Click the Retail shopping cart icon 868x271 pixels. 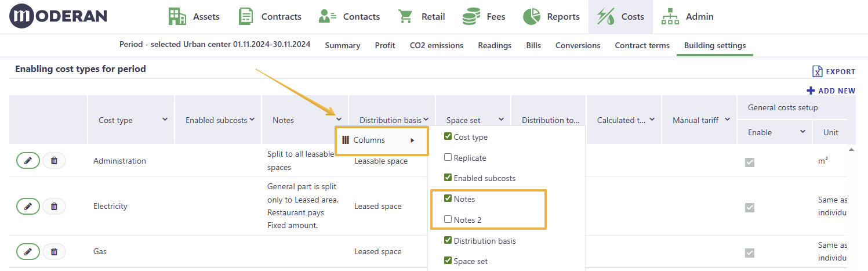405,16
